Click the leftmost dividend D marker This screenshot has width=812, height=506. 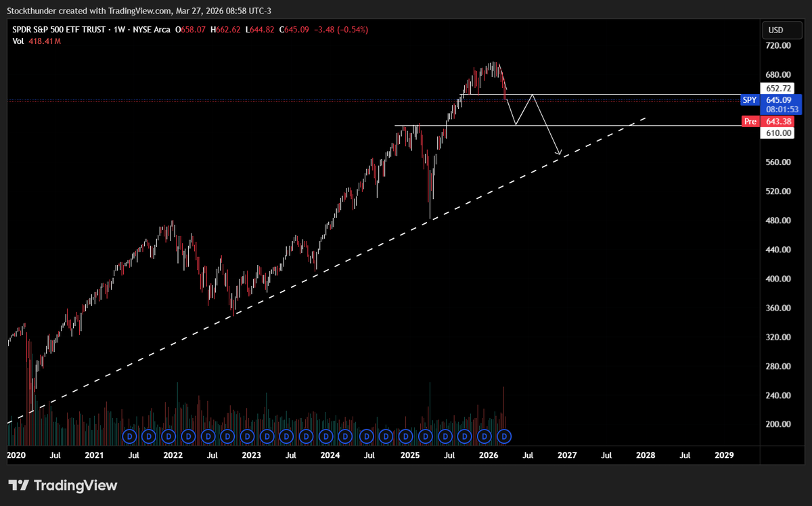point(130,436)
